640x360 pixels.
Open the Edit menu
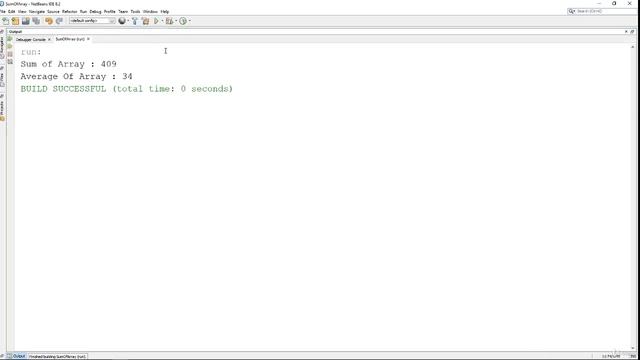coord(11,11)
